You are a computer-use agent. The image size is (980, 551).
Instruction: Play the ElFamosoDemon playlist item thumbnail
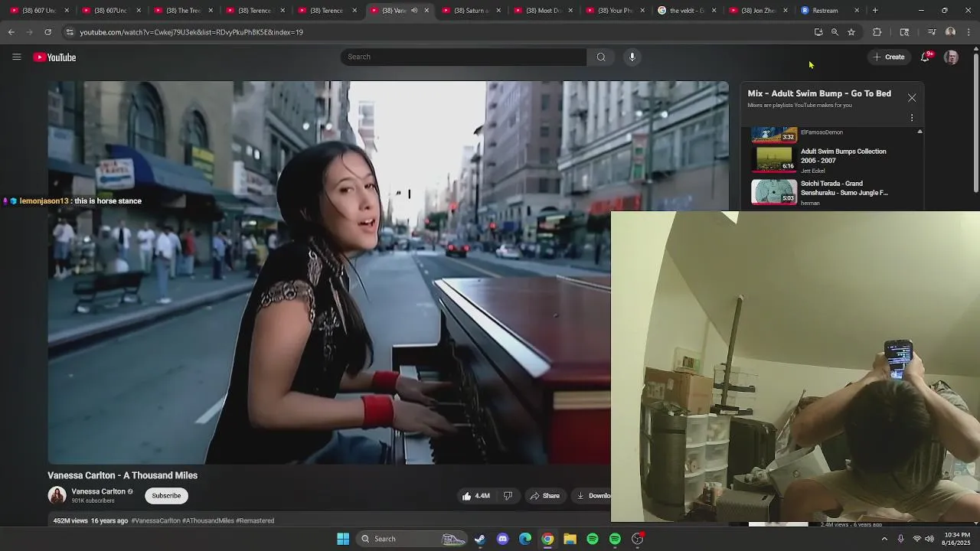pos(774,135)
